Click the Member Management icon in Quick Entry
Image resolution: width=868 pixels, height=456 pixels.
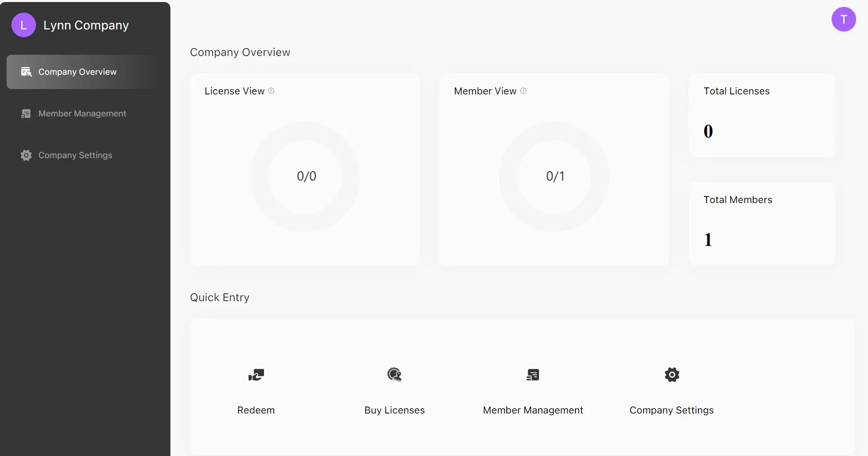[x=533, y=374]
